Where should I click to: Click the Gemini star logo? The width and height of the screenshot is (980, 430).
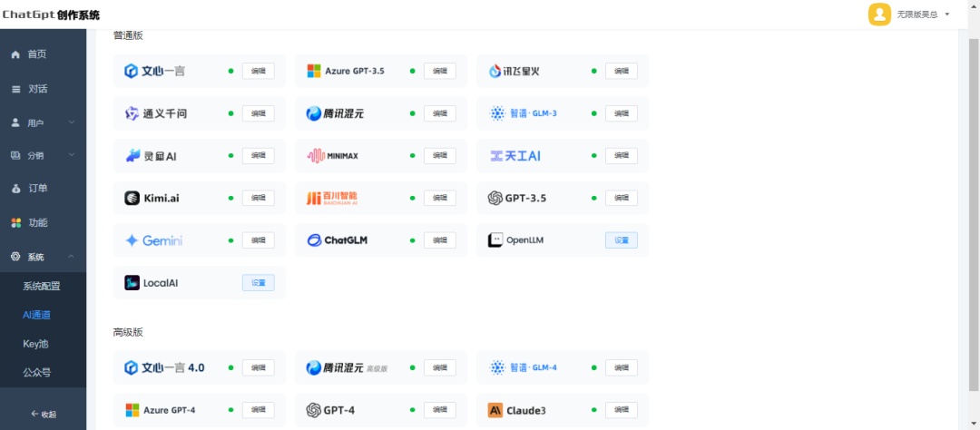[132, 240]
